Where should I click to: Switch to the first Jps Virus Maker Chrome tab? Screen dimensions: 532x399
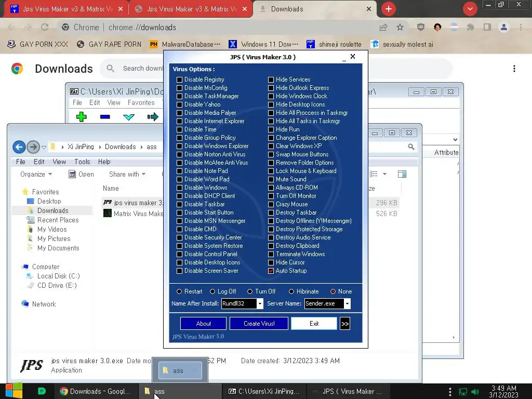(x=66, y=9)
